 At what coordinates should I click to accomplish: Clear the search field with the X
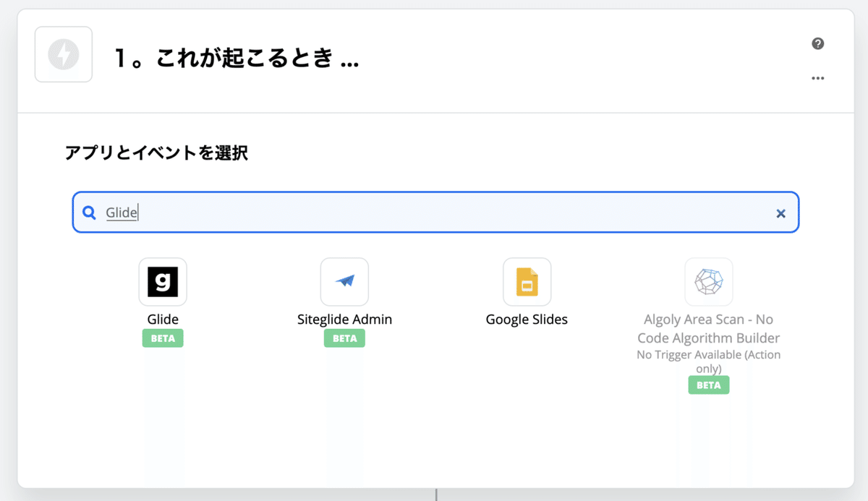pos(780,213)
